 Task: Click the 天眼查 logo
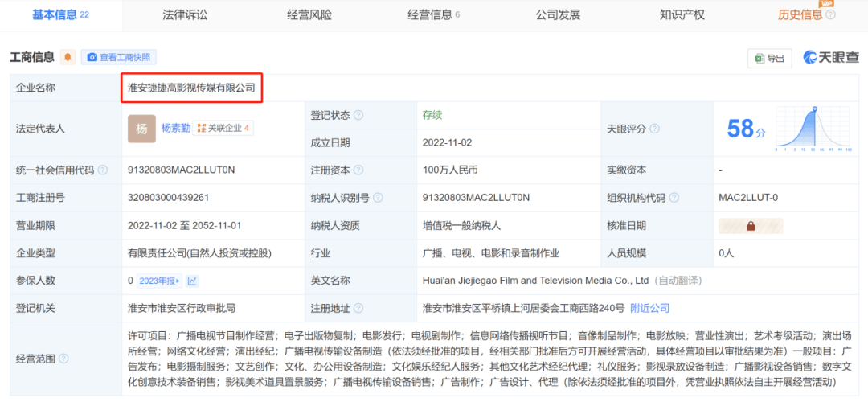(x=832, y=57)
